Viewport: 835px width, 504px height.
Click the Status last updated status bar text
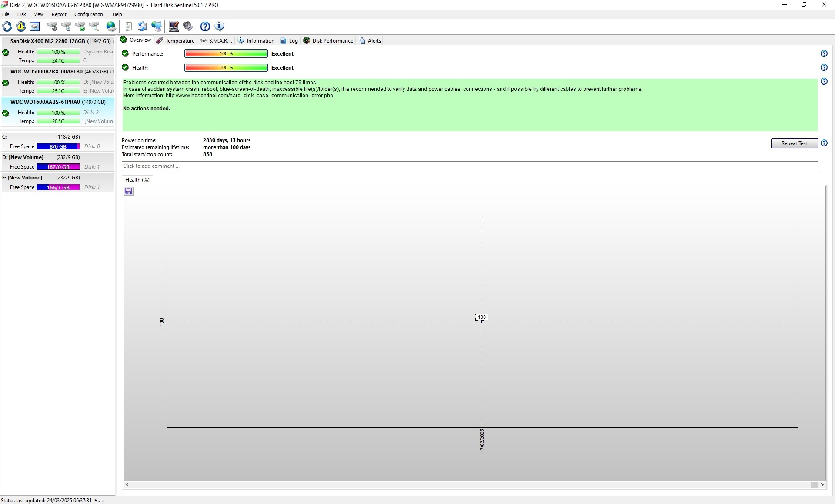(x=52, y=501)
